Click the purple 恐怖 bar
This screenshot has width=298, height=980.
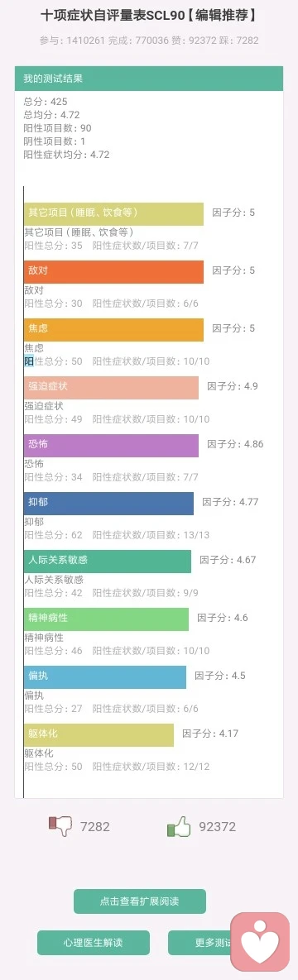coord(112,446)
